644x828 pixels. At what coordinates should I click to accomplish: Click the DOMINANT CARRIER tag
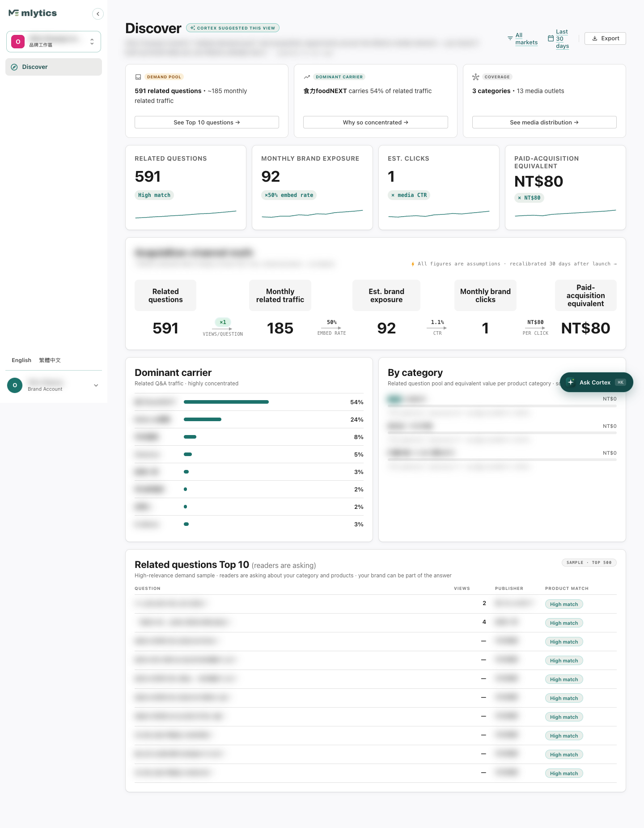[339, 77]
